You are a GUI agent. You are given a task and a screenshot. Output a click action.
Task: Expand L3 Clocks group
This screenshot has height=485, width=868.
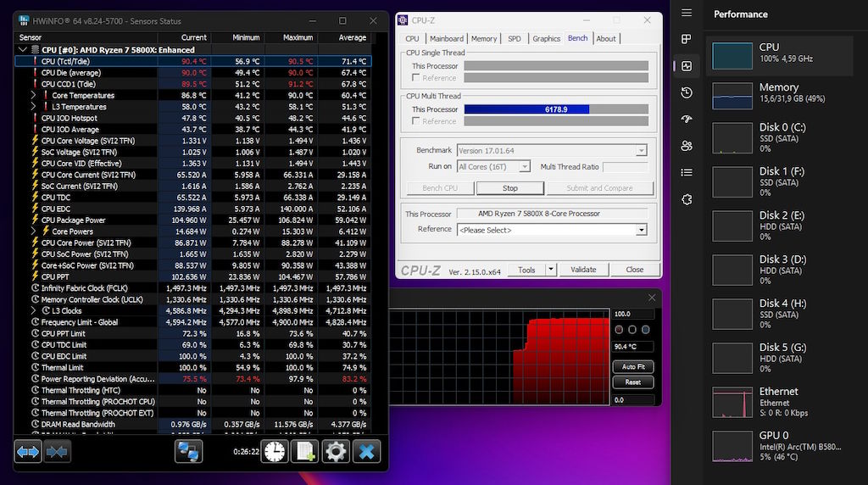tap(33, 310)
